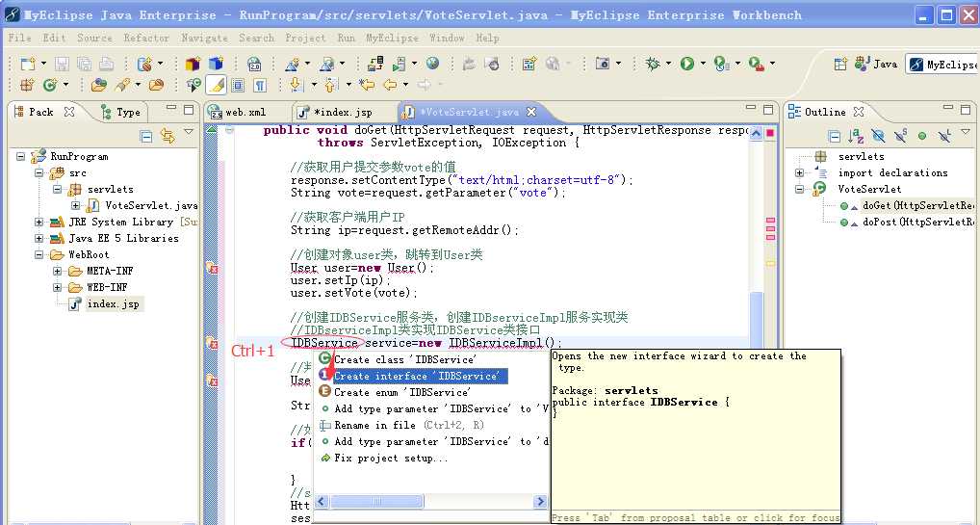The height and width of the screenshot is (525, 980).
Task: Click error marker beside User user line
Action: (212, 268)
